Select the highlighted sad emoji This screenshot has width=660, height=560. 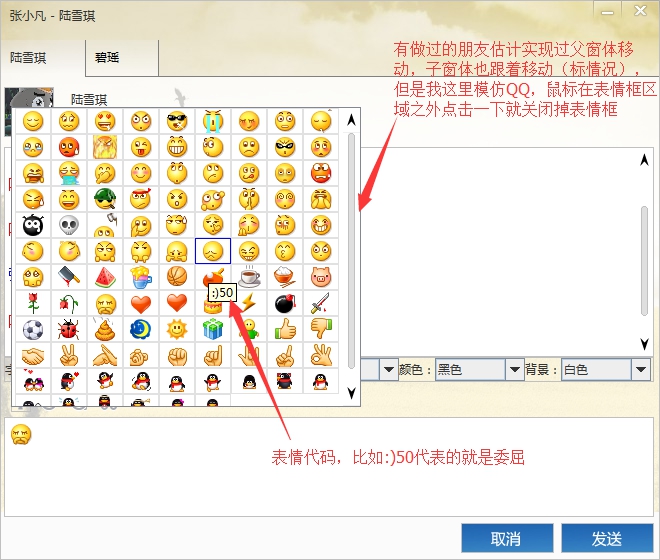pyautogui.click(x=213, y=251)
